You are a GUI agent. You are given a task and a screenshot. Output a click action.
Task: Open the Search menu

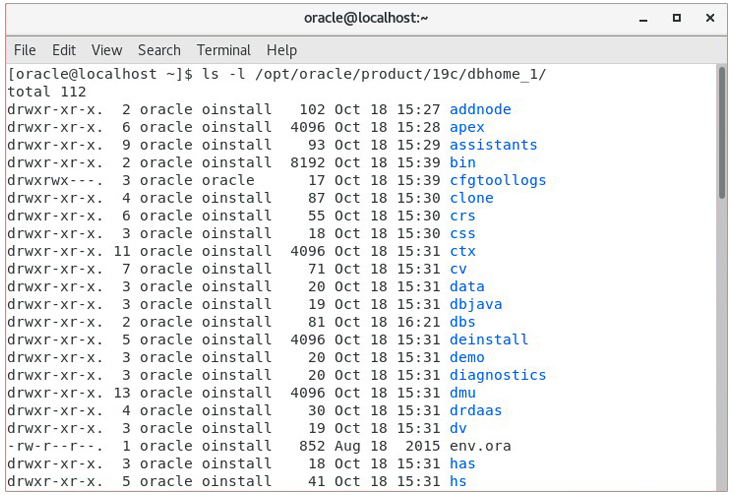(159, 50)
